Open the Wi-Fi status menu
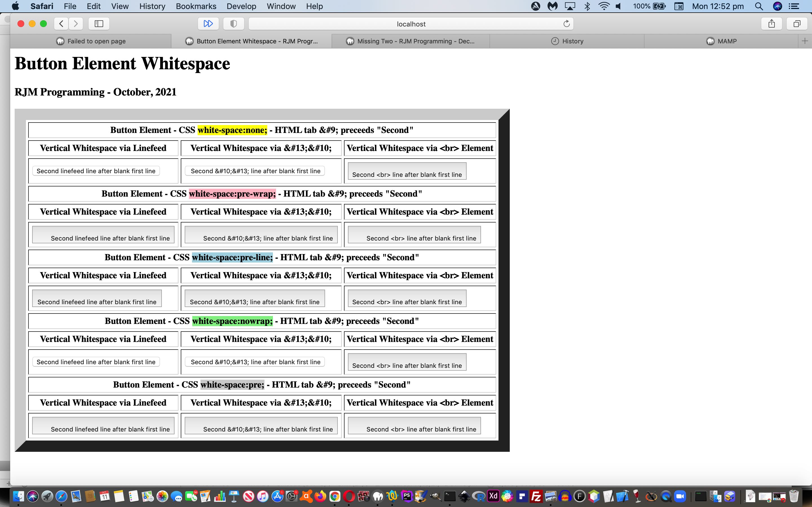The height and width of the screenshot is (507, 812). 604,6
